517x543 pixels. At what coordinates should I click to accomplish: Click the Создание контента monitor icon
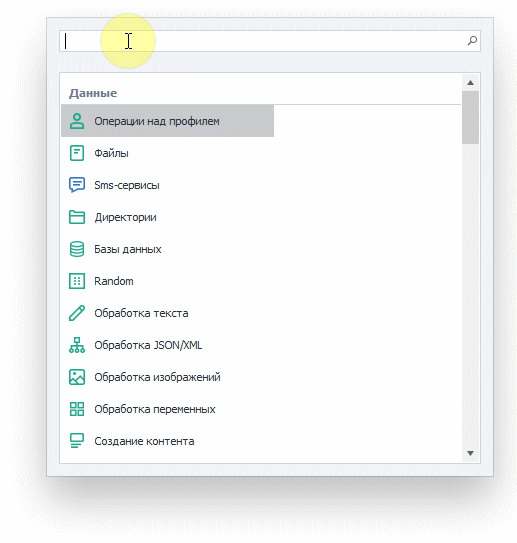coord(77,441)
